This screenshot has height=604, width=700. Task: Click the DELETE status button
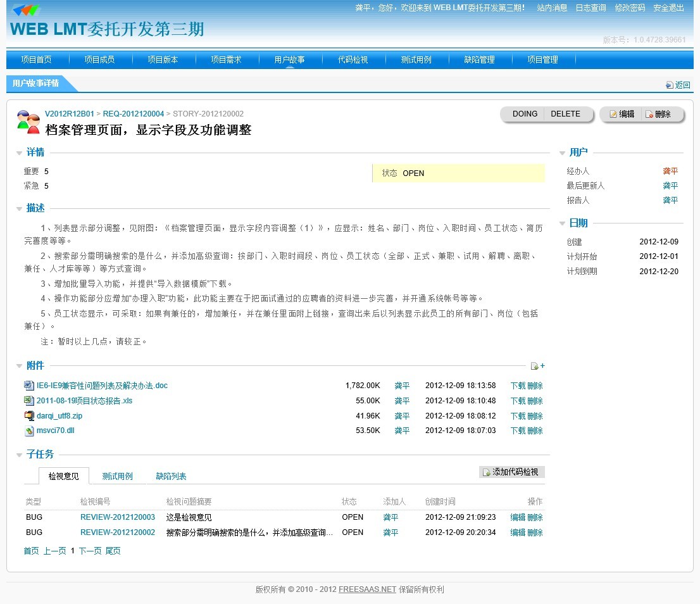[566, 115]
